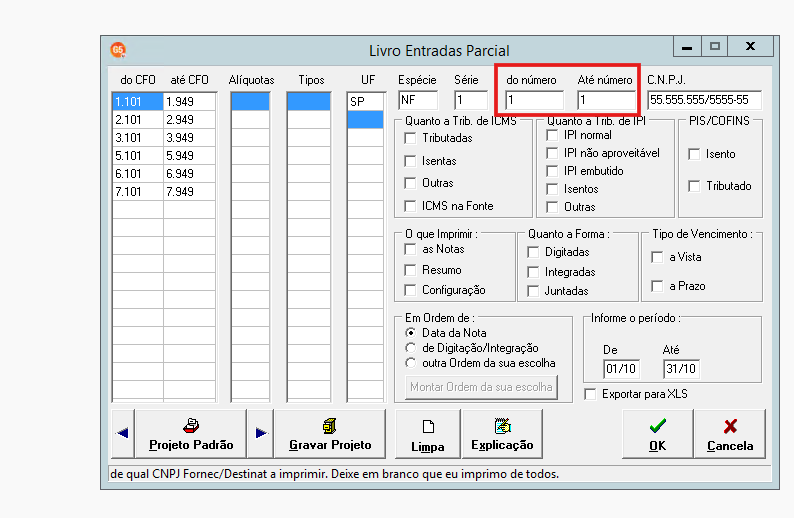Click the Cancela button
Image resolution: width=794 pixels, height=518 pixels.
730,433
